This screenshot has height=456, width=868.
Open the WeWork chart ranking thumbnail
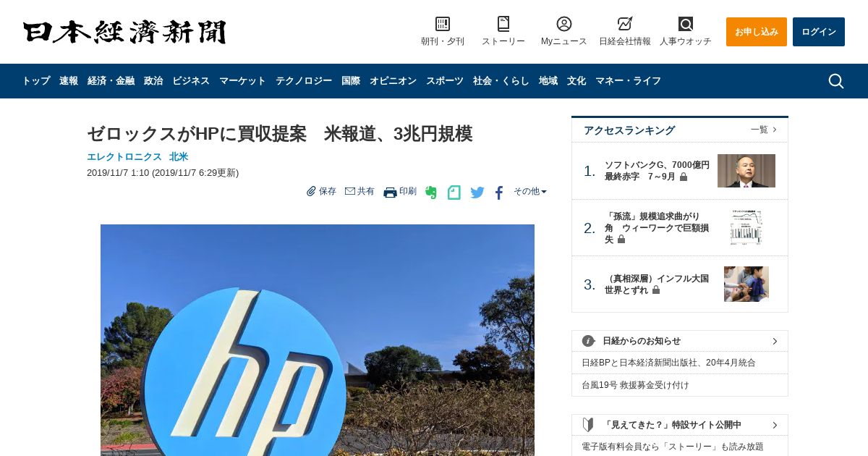(x=746, y=227)
